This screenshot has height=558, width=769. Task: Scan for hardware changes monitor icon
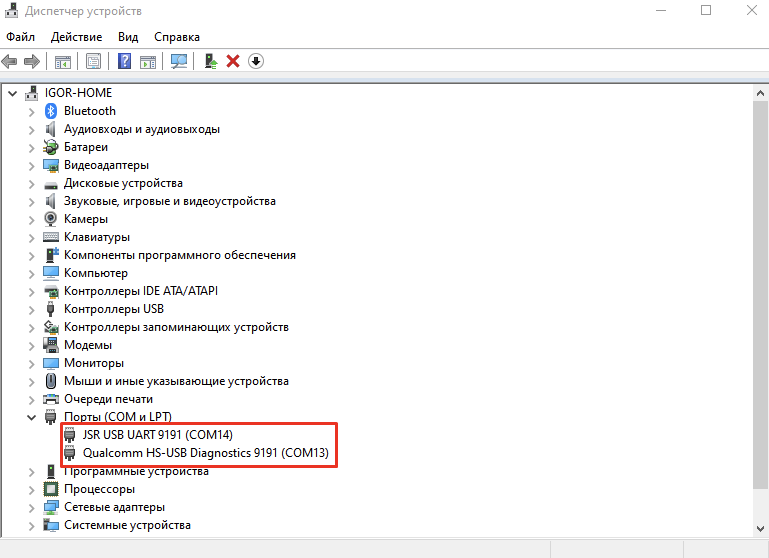pyautogui.click(x=179, y=61)
